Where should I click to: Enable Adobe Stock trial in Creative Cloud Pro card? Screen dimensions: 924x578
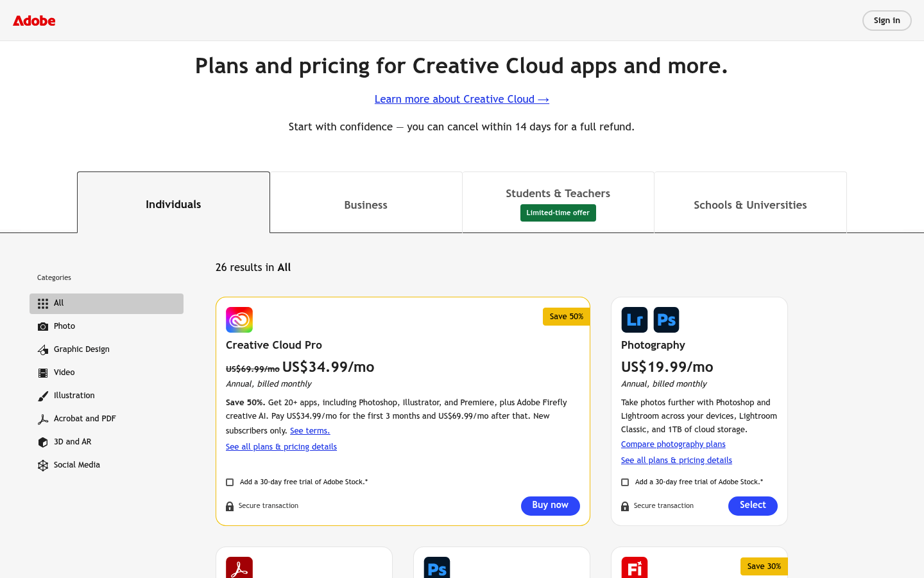(230, 482)
